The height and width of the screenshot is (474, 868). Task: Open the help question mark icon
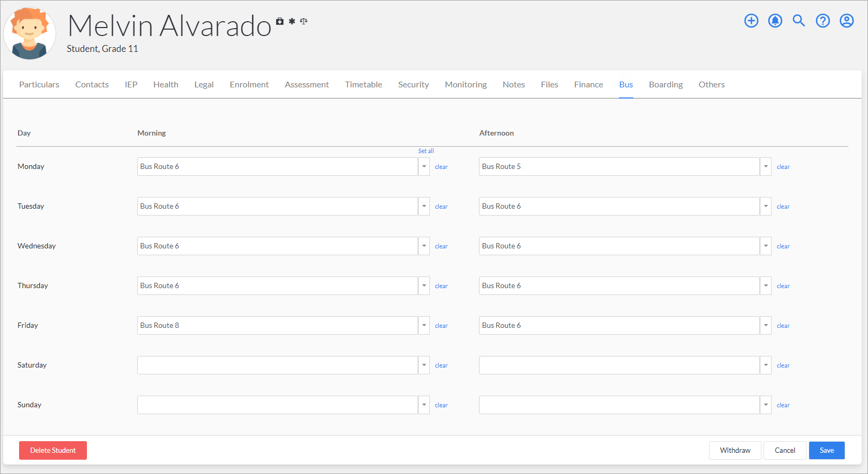click(822, 21)
